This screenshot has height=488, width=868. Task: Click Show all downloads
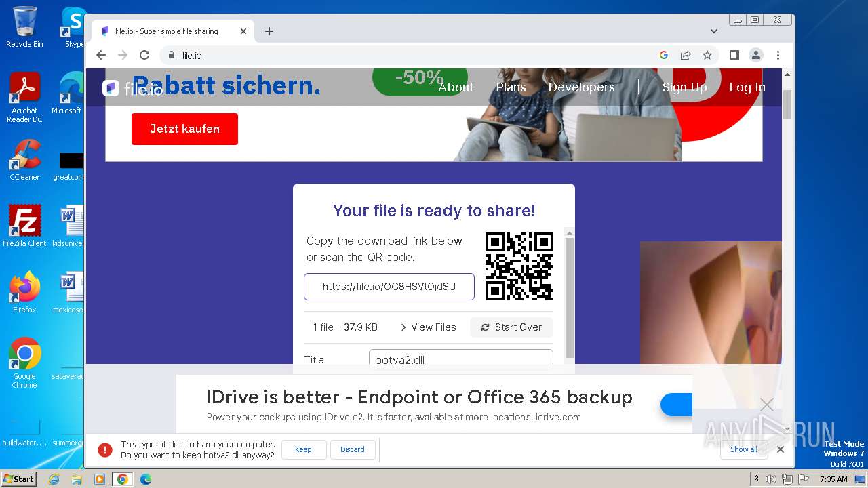[x=744, y=449]
